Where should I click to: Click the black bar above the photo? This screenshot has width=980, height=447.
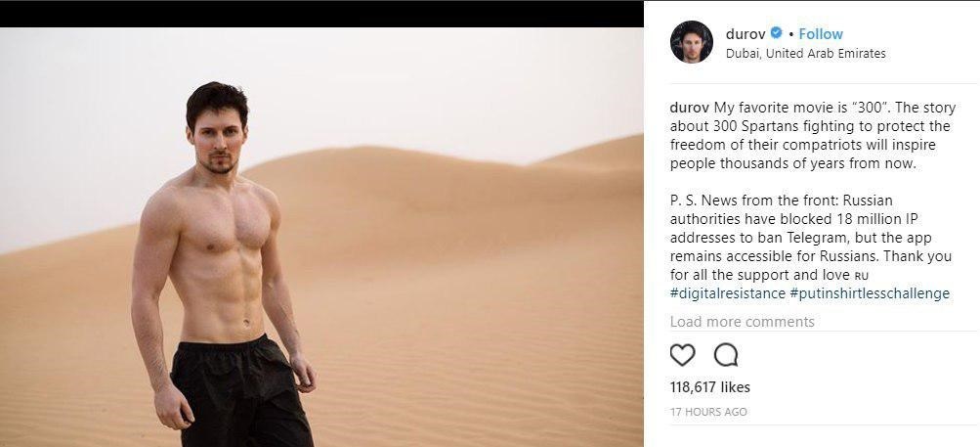point(321,14)
